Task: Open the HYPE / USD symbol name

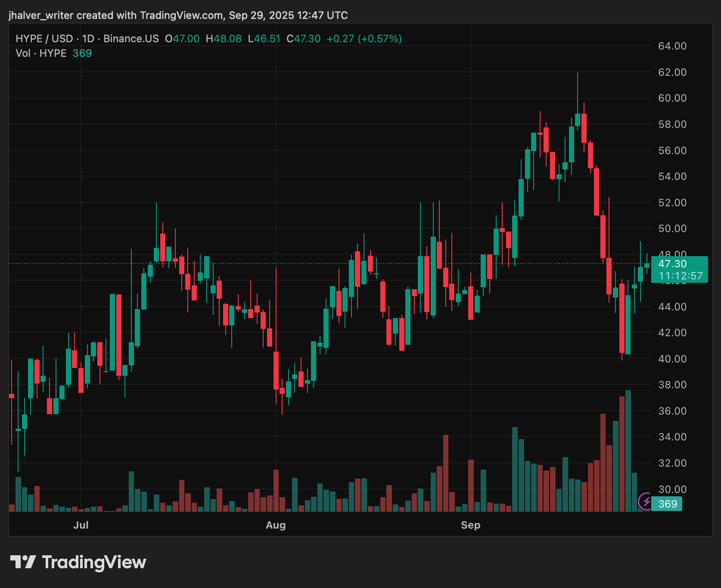Action: point(44,38)
